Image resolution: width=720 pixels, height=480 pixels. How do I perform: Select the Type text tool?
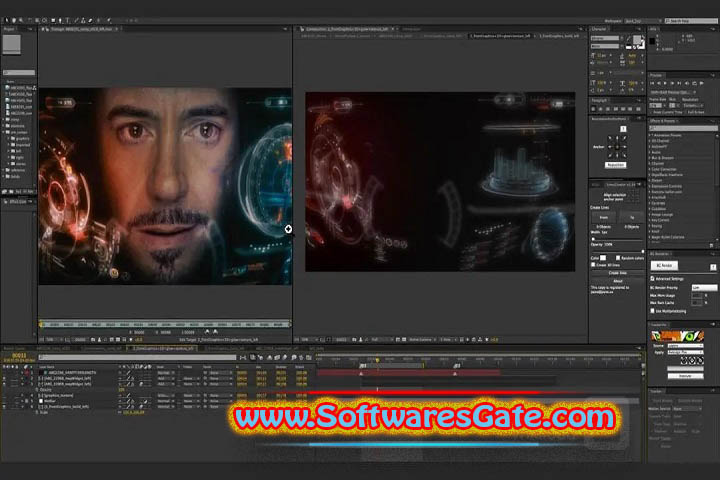tap(68, 20)
